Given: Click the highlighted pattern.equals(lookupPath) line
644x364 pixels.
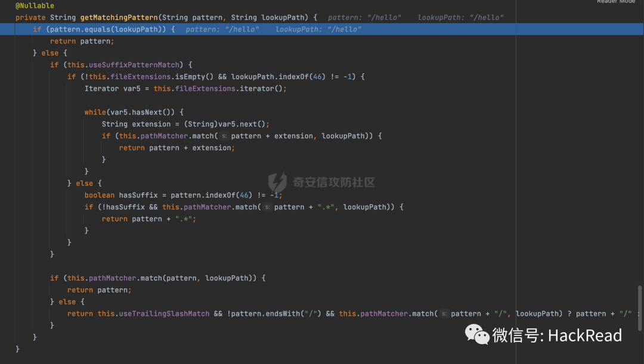Looking at the screenshot, I should 321,29.
